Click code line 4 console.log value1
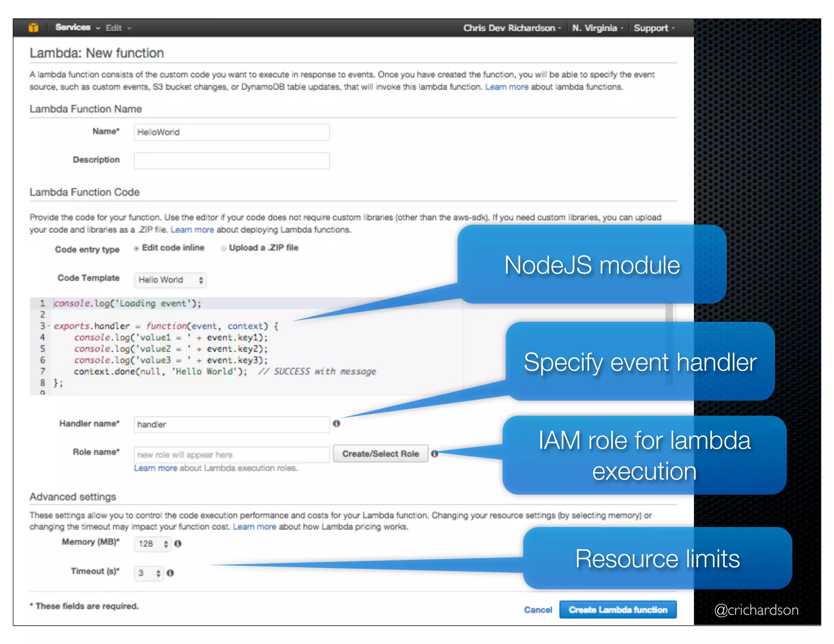Screen dimensions: 834x644 (x=171, y=337)
